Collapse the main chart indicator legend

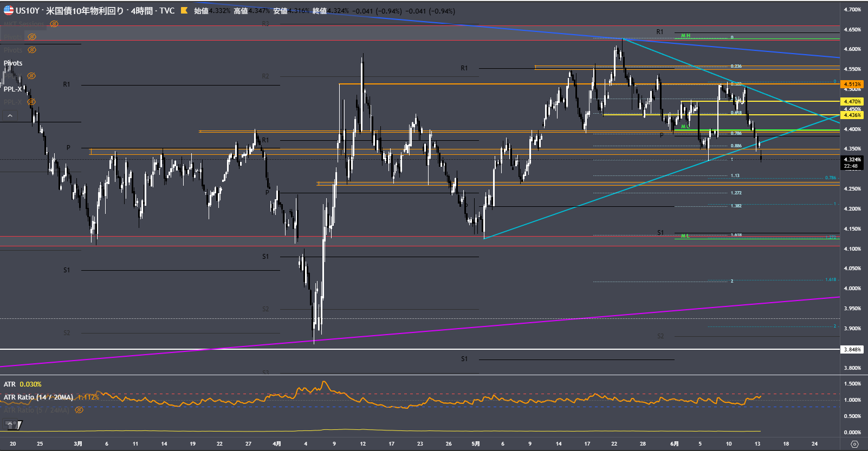(x=10, y=115)
